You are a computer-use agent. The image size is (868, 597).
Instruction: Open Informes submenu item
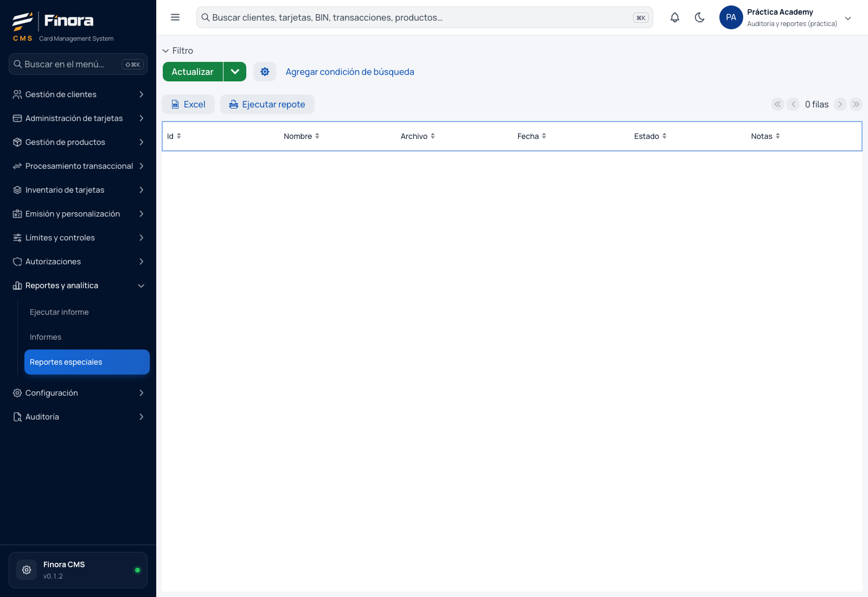coord(87,337)
